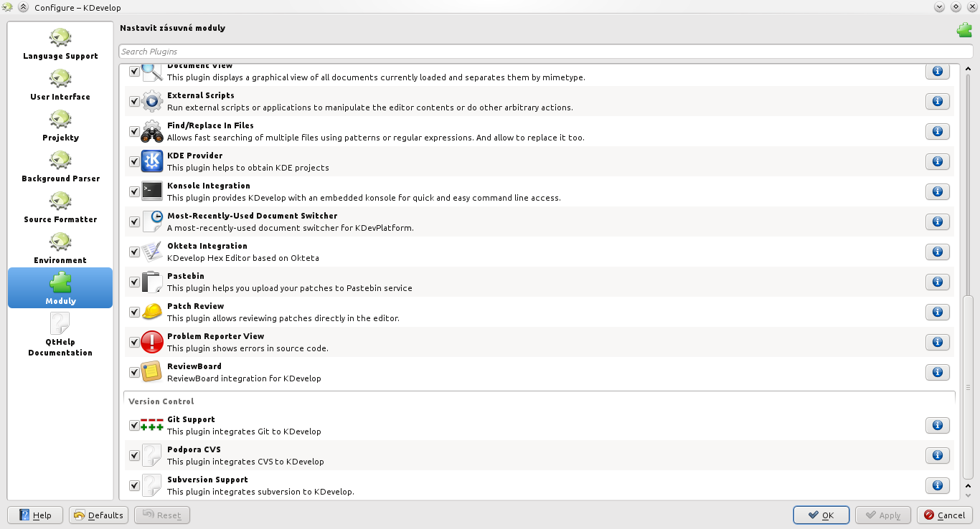Uncheck Find/Replace In Files plugin
Screen dimensions: 980x529
pyautogui.click(x=134, y=131)
